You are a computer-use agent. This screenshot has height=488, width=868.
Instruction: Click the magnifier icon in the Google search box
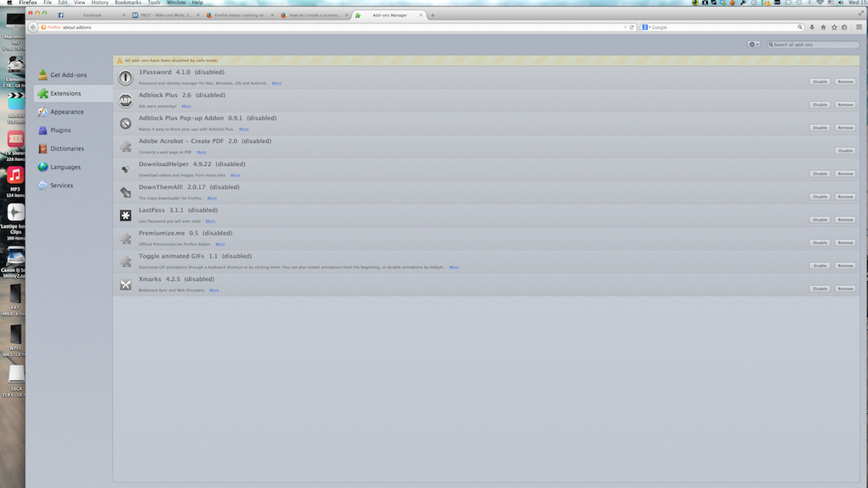[x=800, y=27]
